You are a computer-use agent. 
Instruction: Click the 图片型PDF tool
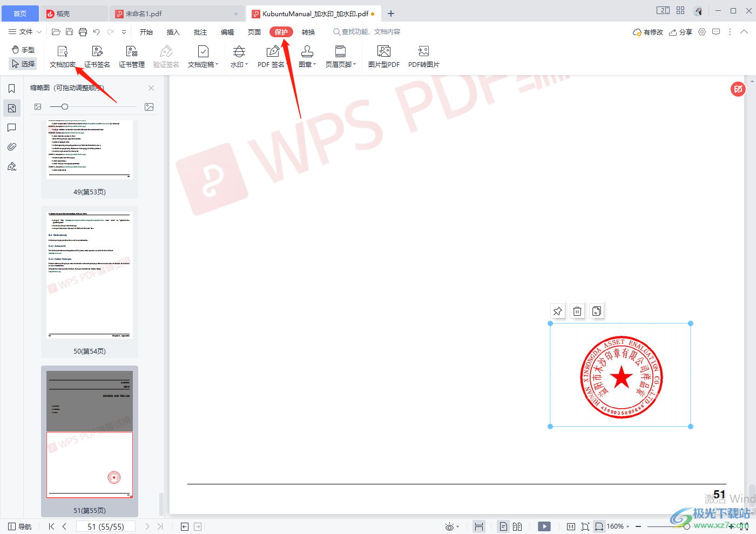[x=384, y=57]
